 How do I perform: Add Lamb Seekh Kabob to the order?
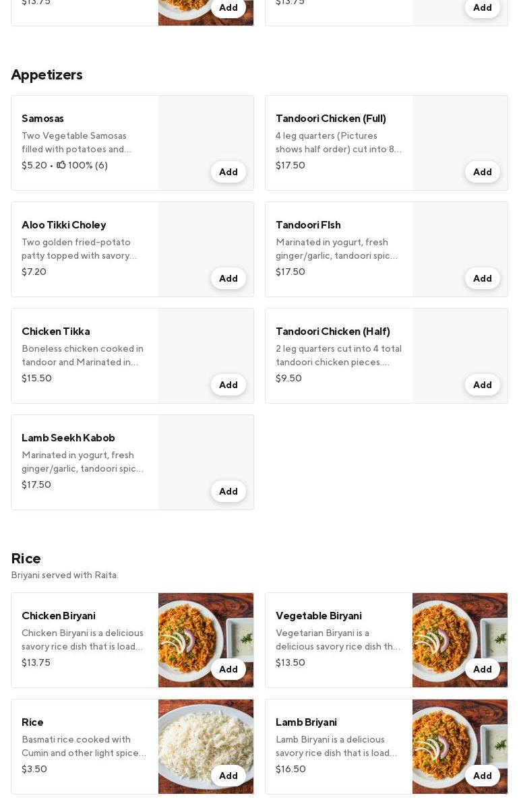(228, 491)
